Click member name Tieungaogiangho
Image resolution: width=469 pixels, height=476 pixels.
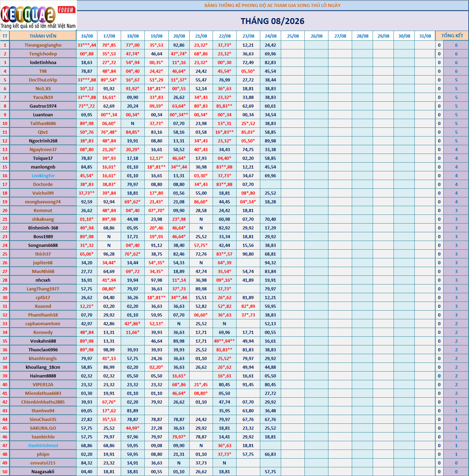43,45
